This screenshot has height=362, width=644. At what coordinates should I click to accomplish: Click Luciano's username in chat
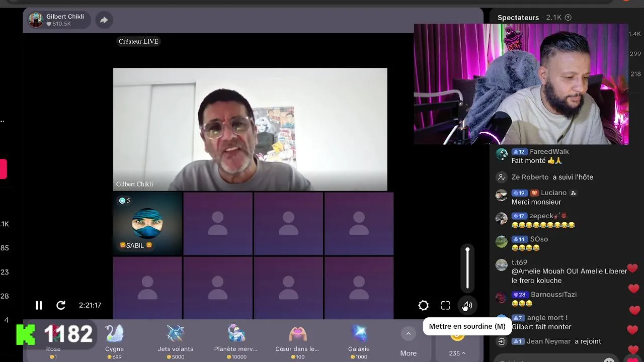[553, 193]
